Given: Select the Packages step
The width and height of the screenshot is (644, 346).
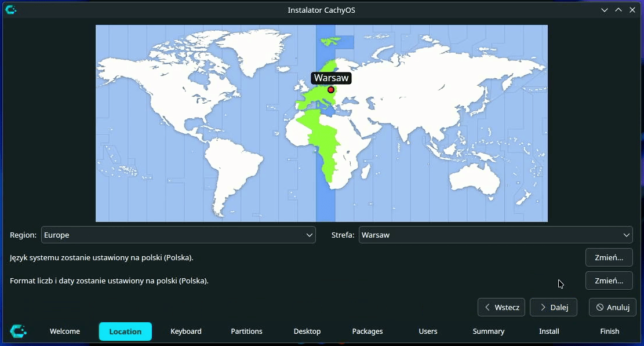Looking at the screenshot, I should (368, 332).
